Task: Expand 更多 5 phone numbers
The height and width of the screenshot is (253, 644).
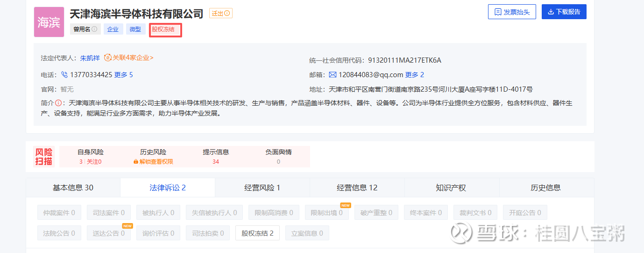Action: click(x=124, y=75)
